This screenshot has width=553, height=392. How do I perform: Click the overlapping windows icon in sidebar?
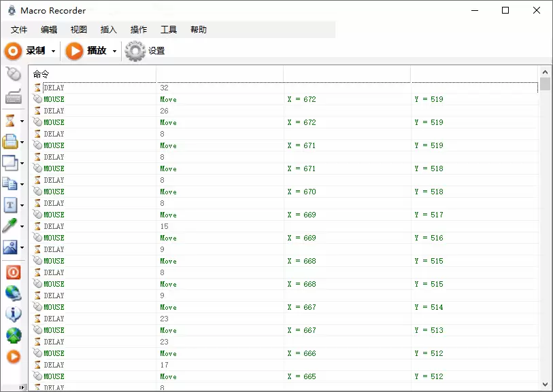tap(10, 163)
